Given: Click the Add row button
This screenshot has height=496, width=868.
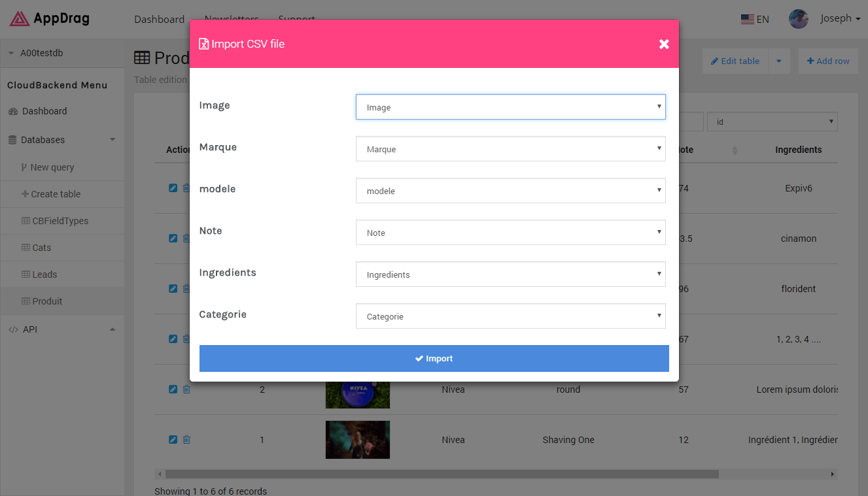Looking at the screenshot, I should pos(828,61).
